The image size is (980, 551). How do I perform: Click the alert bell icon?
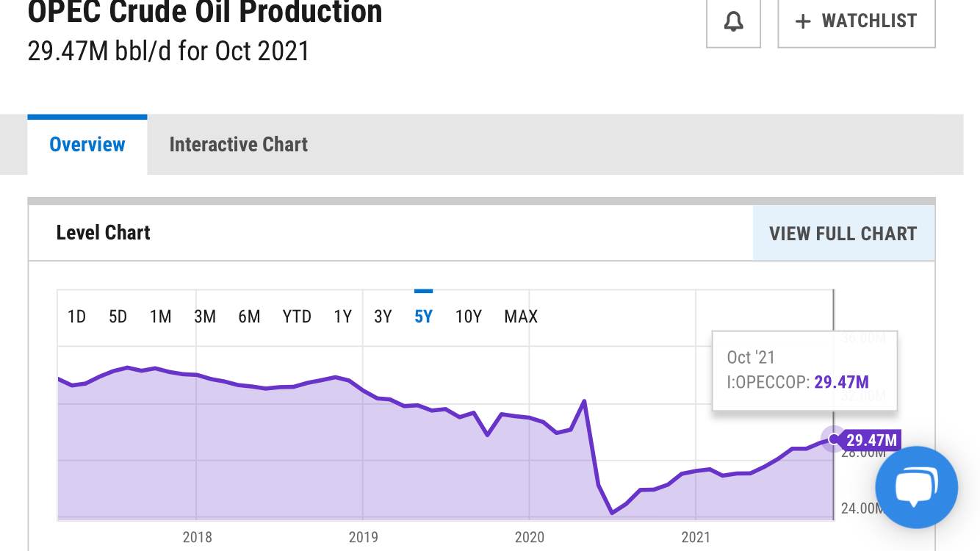pos(733,22)
